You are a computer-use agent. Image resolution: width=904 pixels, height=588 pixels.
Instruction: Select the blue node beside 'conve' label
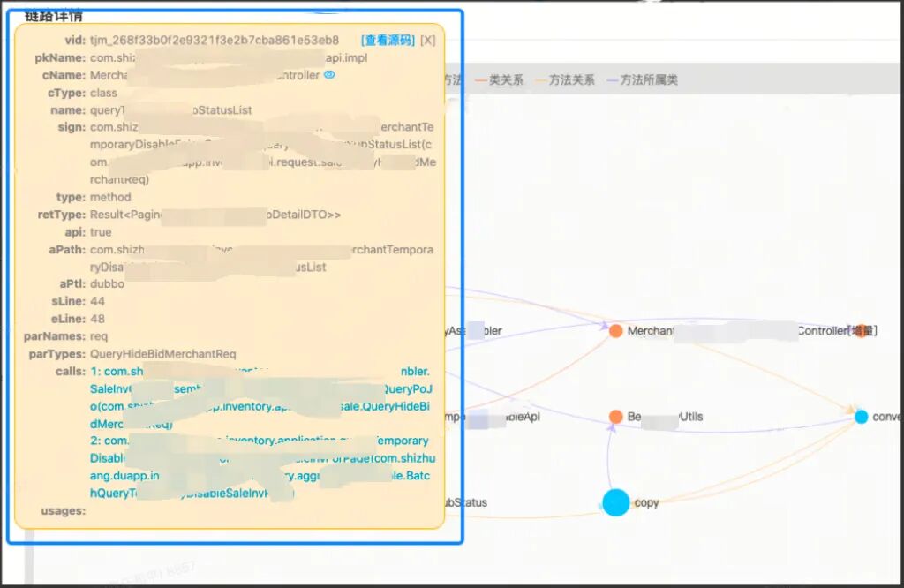(862, 417)
